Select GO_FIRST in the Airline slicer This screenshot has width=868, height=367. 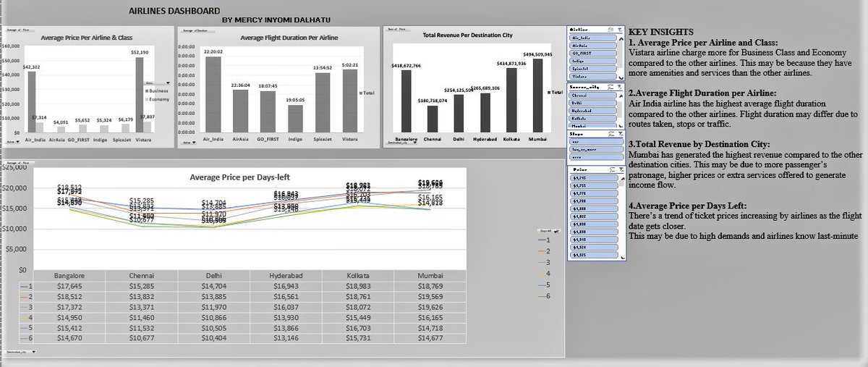pyautogui.click(x=593, y=53)
